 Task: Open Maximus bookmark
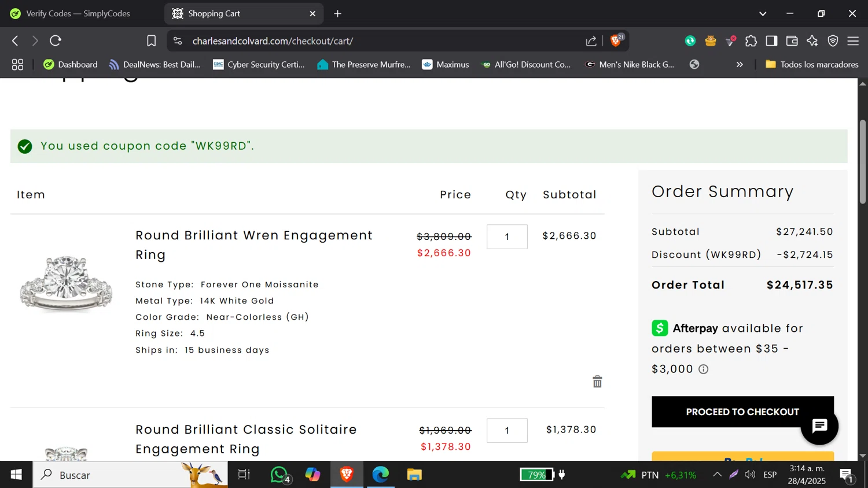pyautogui.click(x=446, y=65)
